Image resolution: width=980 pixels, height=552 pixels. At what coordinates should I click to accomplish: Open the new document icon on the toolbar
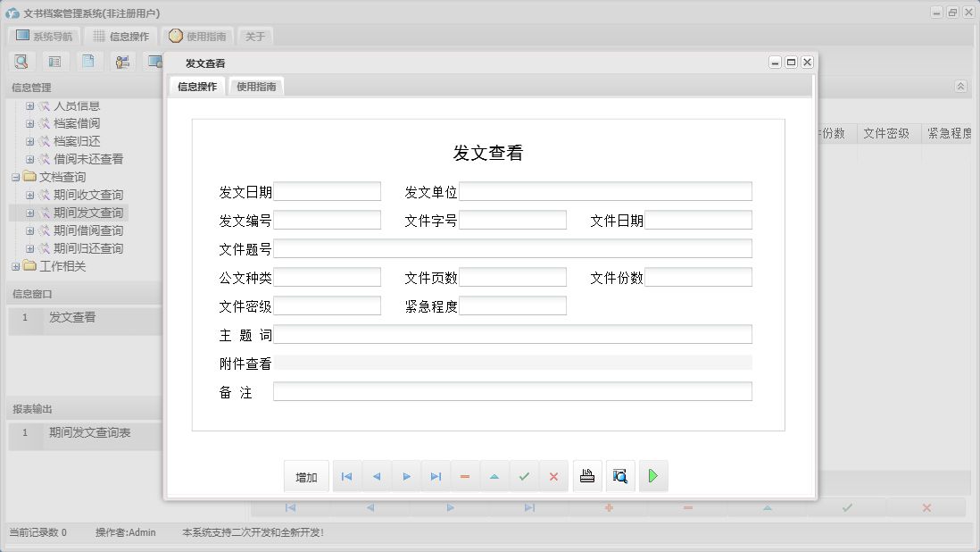point(87,61)
